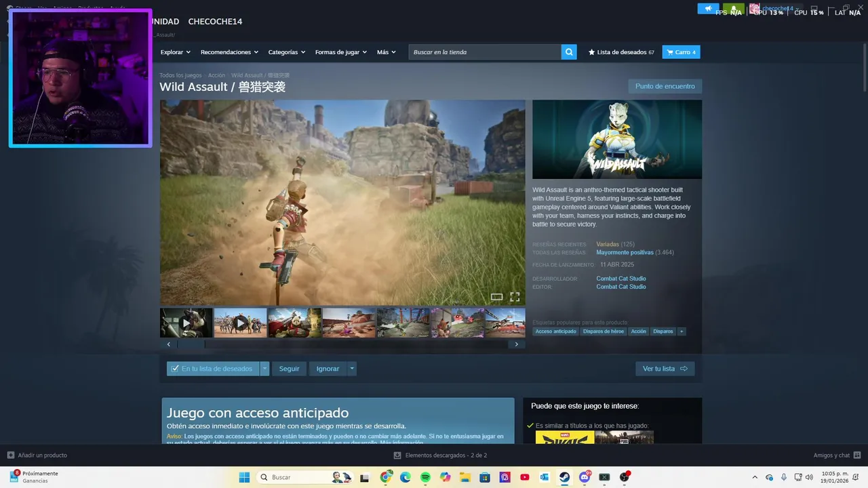
Task: Open File Explorer from the taskbar
Action: [465, 477]
